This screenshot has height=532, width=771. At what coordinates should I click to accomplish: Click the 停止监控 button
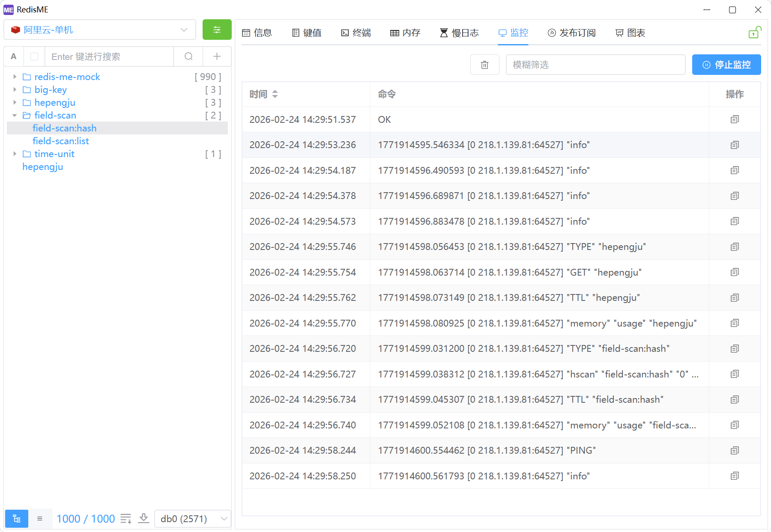click(726, 65)
